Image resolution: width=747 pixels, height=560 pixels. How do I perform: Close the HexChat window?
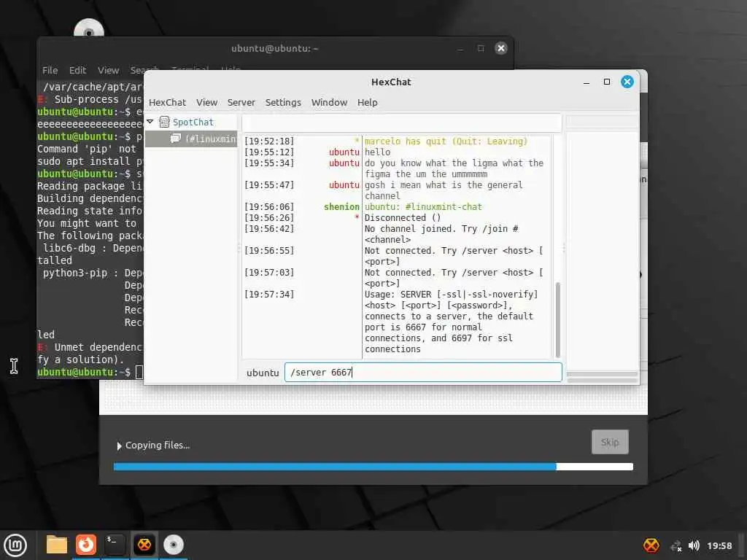(x=627, y=82)
